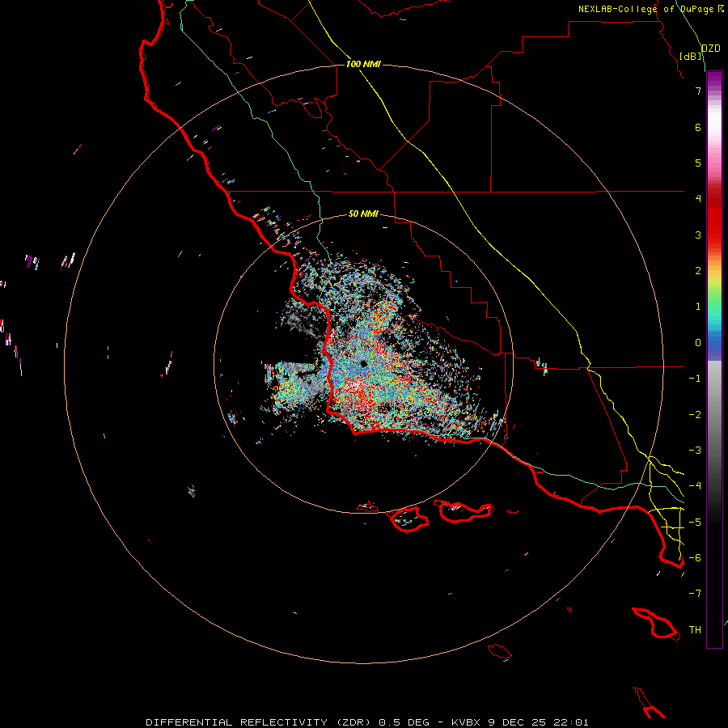Click the positive '5' color scale value
Image resolution: width=728 pixels, height=728 pixels.
[x=698, y=163]
